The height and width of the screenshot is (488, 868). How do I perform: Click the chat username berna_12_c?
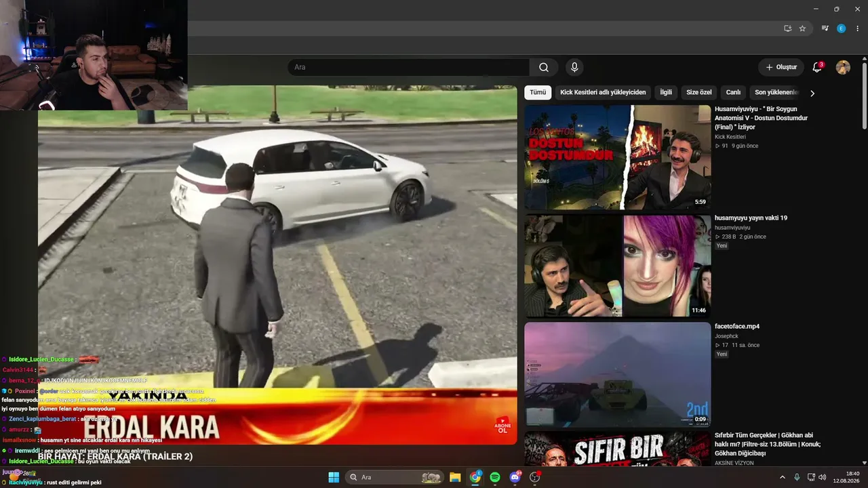(x=24, y=381)
